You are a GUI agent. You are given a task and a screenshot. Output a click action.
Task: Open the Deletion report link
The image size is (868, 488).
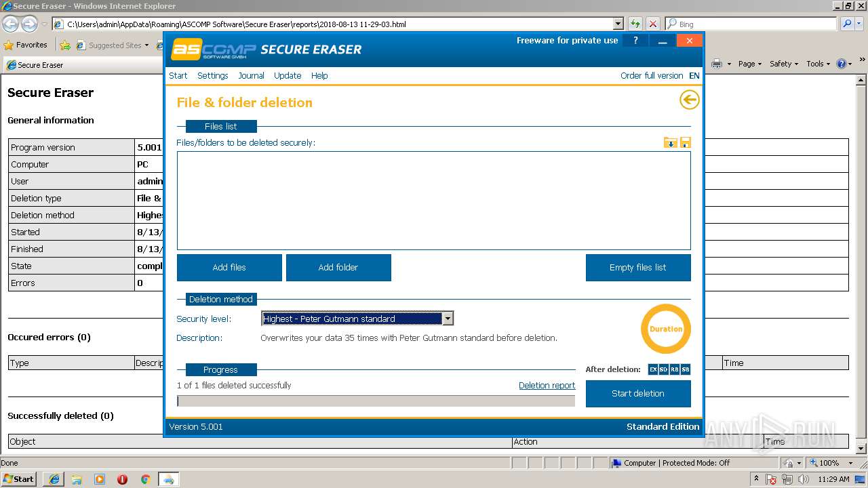click(547, 385)
